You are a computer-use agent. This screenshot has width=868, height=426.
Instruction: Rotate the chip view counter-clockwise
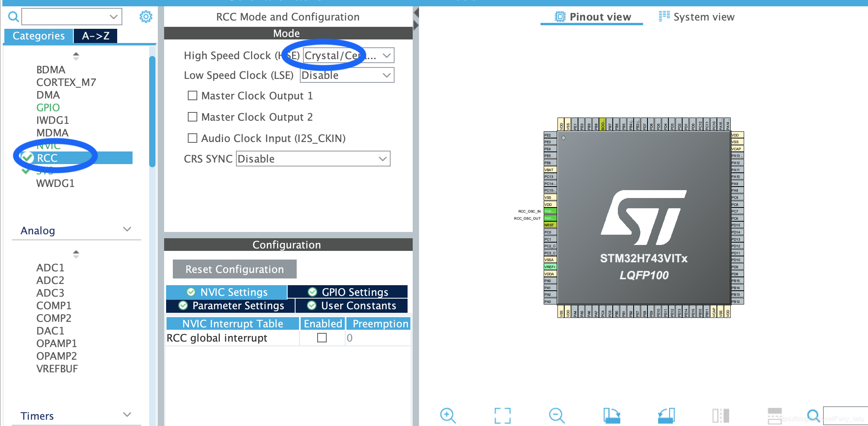(x=666, y=415)
